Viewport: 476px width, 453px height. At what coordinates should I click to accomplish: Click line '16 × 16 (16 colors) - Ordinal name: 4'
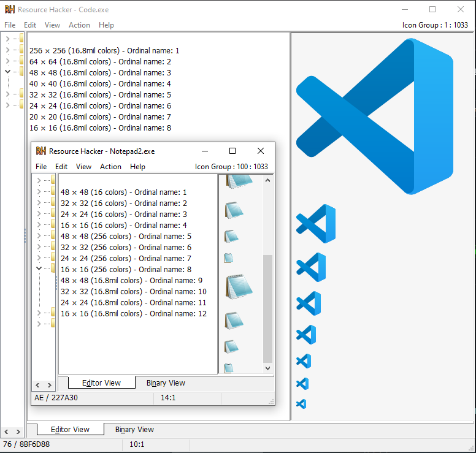pos(123,226)
